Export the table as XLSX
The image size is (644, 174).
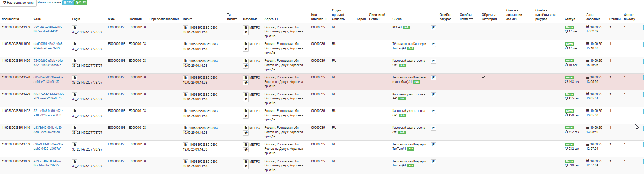80,3
